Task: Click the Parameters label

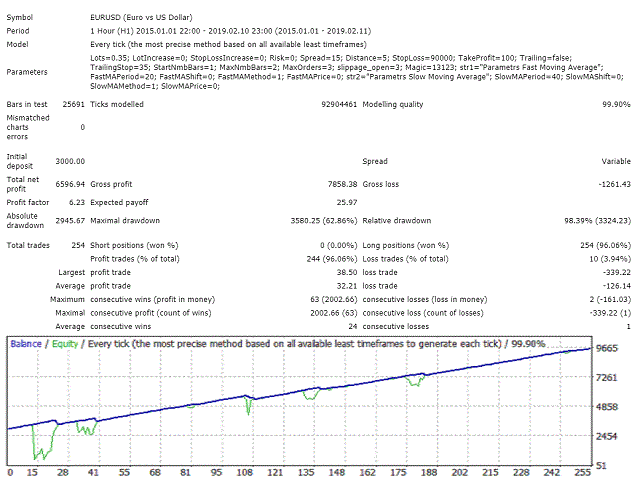Action: pos(27,72)
